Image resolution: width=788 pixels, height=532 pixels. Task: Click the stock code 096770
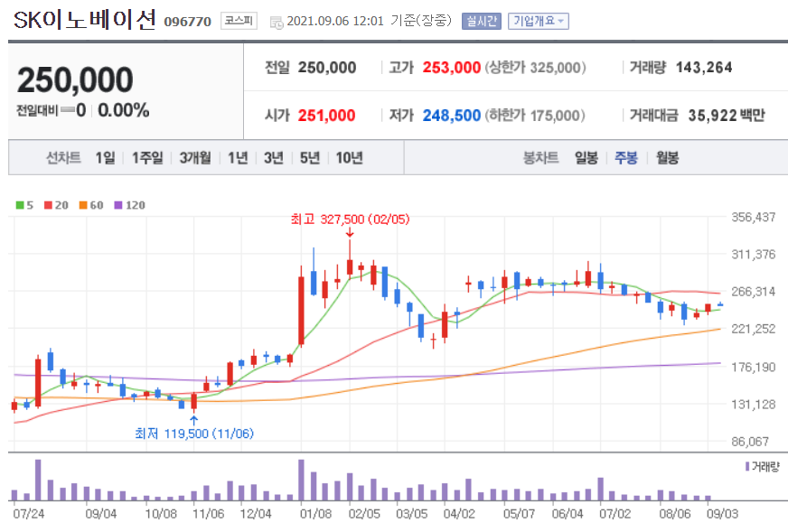[x=187, y=22]
